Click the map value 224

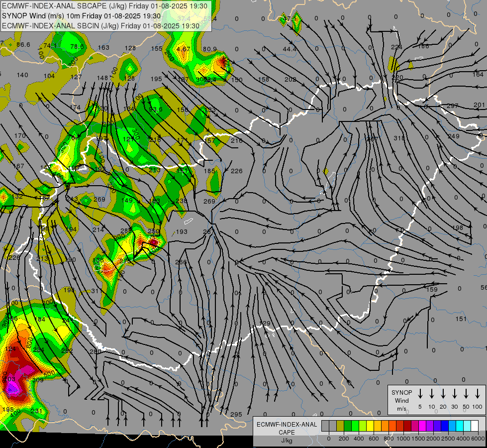396,47
